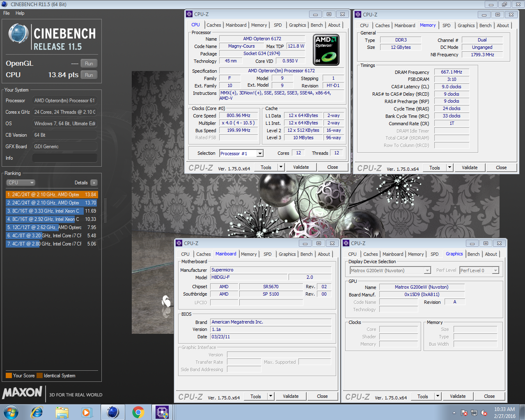Launch Windows Media Player taskbar icon
Viewport: 525px width, 420px height.
coord(87,412)
